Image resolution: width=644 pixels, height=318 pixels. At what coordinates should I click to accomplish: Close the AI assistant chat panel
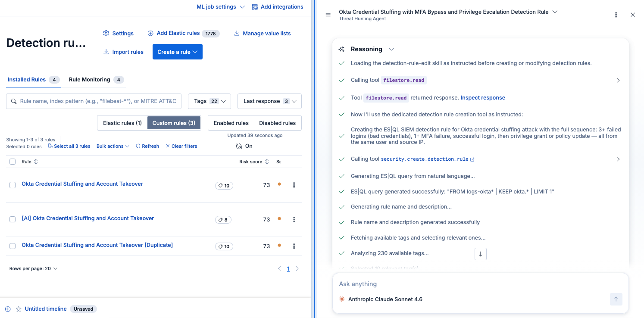click(x=633, y=15)
